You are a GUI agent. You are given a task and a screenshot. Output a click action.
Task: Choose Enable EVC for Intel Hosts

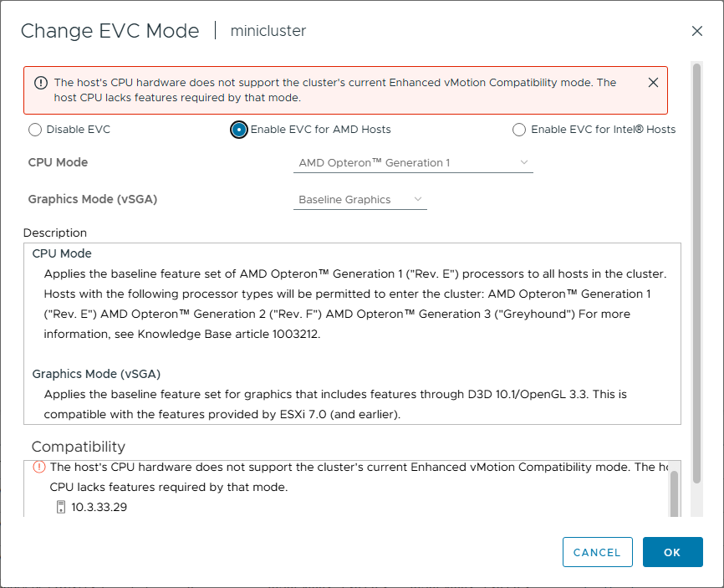point(519,130)
